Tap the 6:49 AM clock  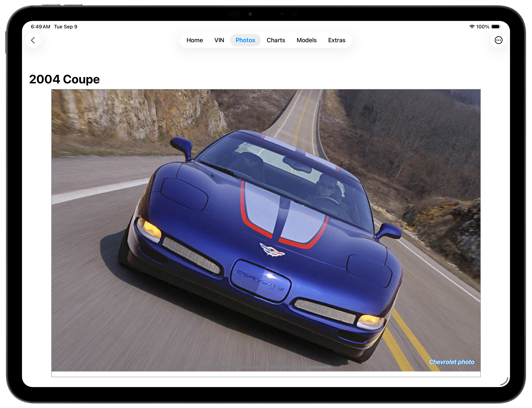(x=40, y=27)
